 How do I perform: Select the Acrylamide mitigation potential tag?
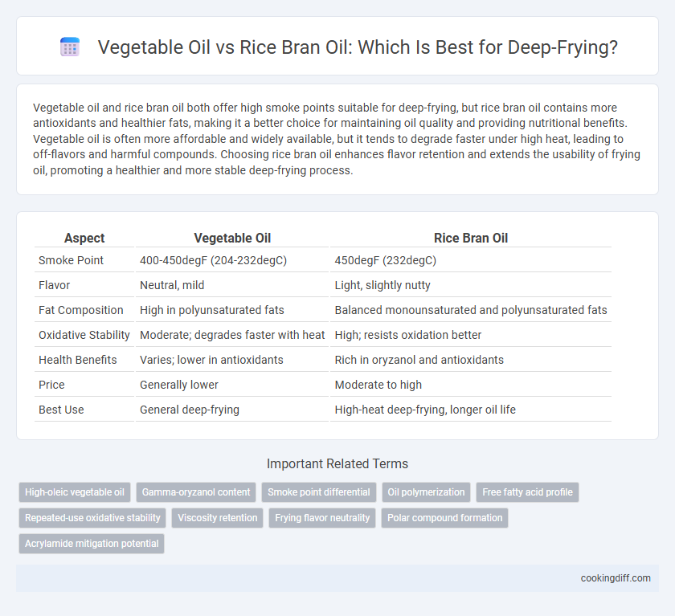coord(92,543)
